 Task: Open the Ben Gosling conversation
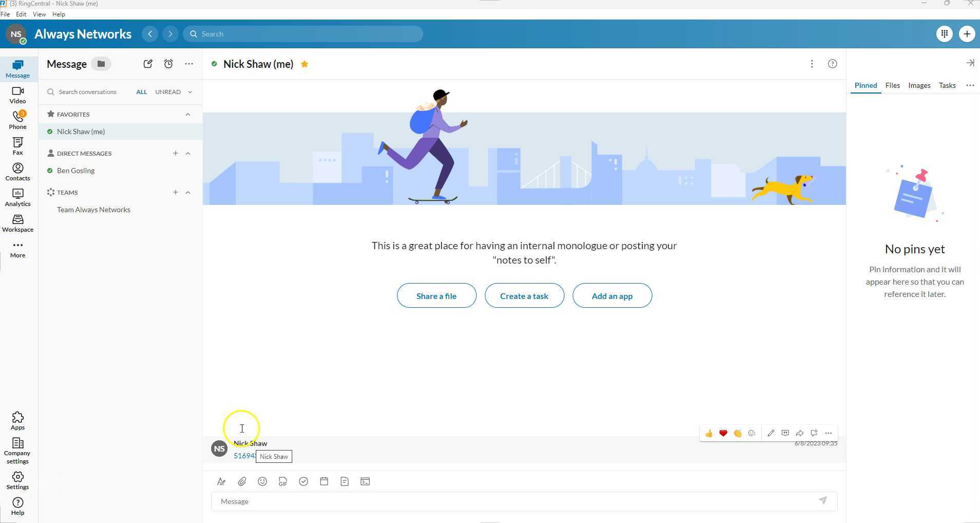point(120,171)
